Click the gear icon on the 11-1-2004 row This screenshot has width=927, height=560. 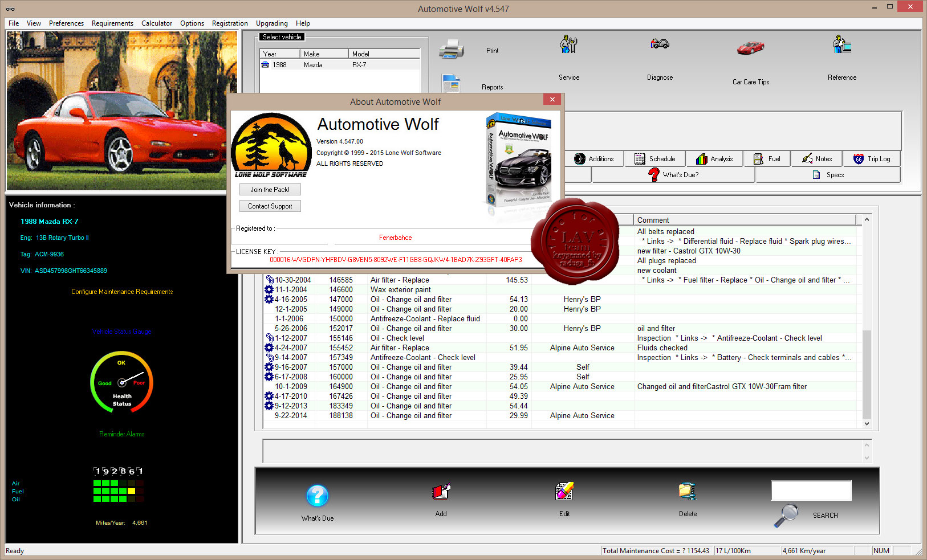[x=269, y=289]
